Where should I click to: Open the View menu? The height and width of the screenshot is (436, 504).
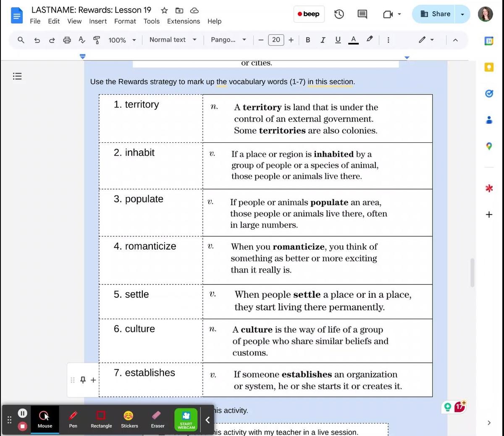coord(74,21)
